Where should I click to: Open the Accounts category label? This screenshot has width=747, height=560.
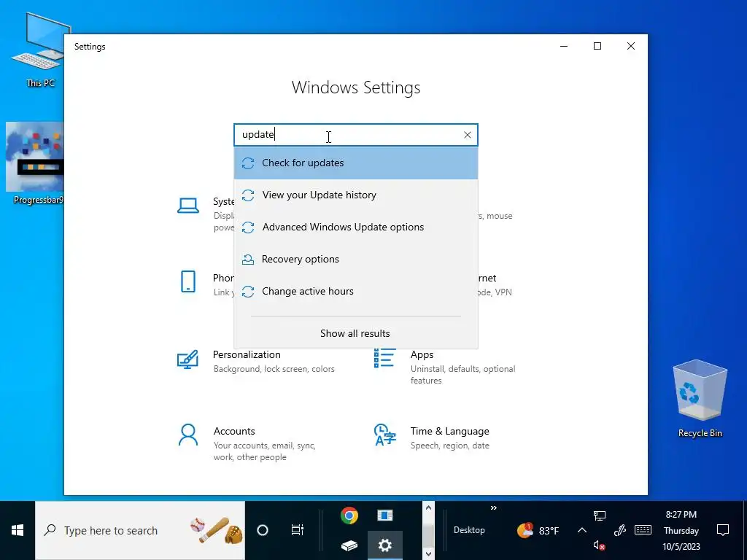[x=234, y=431]
